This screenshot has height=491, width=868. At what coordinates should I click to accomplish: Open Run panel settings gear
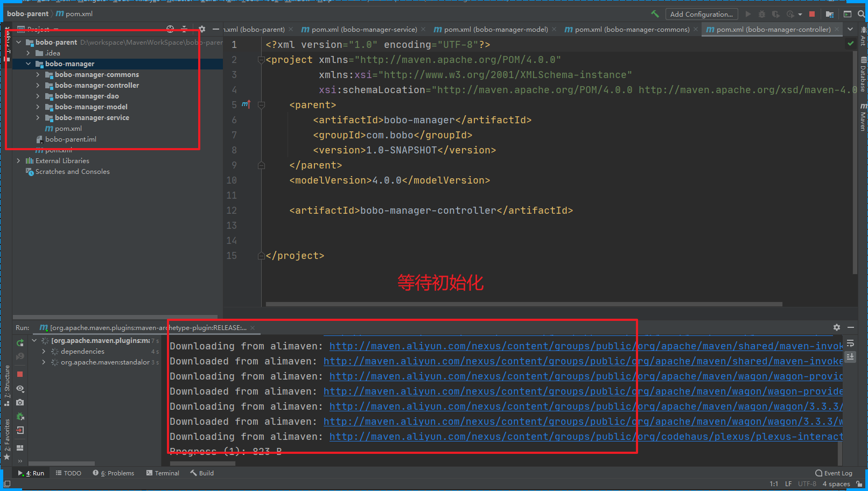[837, 327]
